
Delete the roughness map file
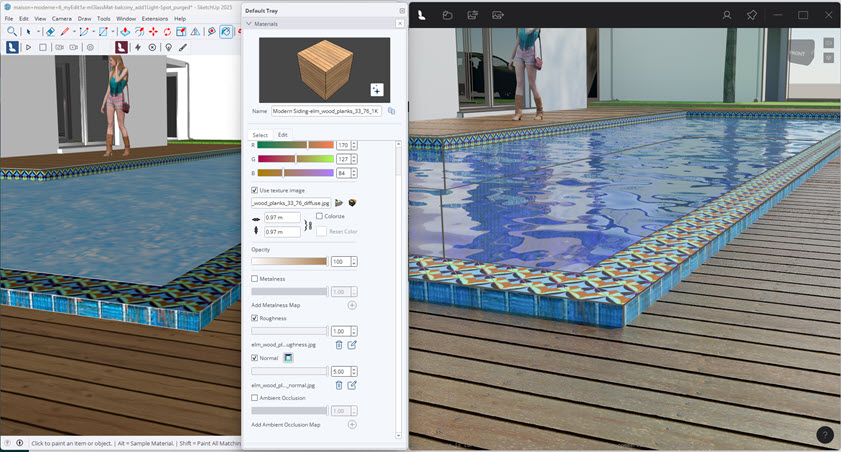[x=339, y=344]
